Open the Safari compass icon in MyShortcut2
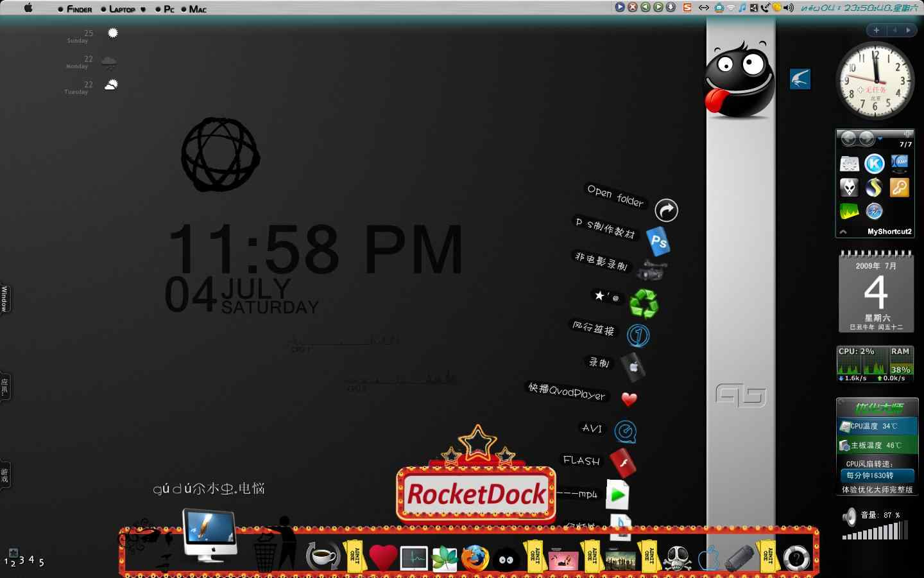This screenshot has height=578, width=924. click(874, 211)
